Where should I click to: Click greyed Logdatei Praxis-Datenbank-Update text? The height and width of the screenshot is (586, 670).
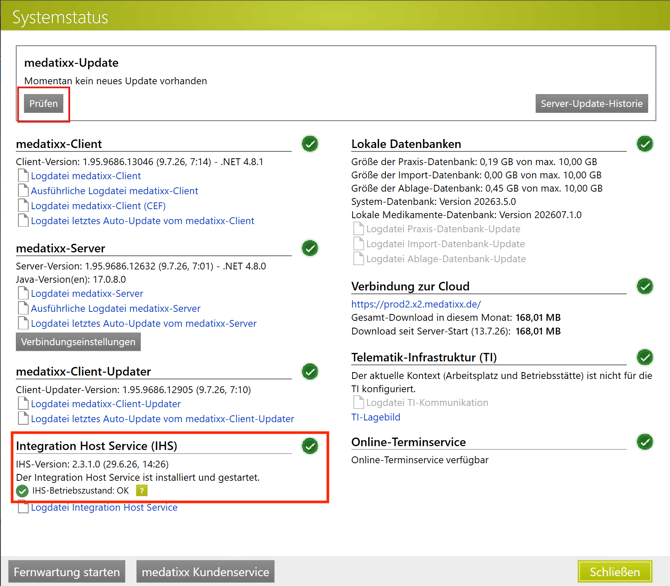coord(443,229)
